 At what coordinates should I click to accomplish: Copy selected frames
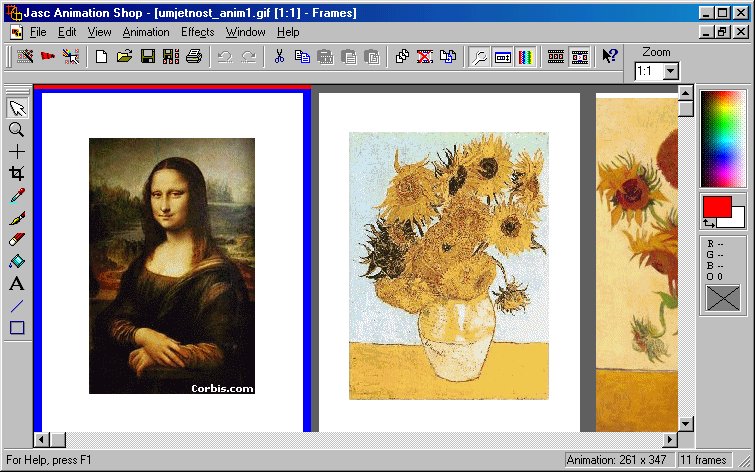(302, 57)
